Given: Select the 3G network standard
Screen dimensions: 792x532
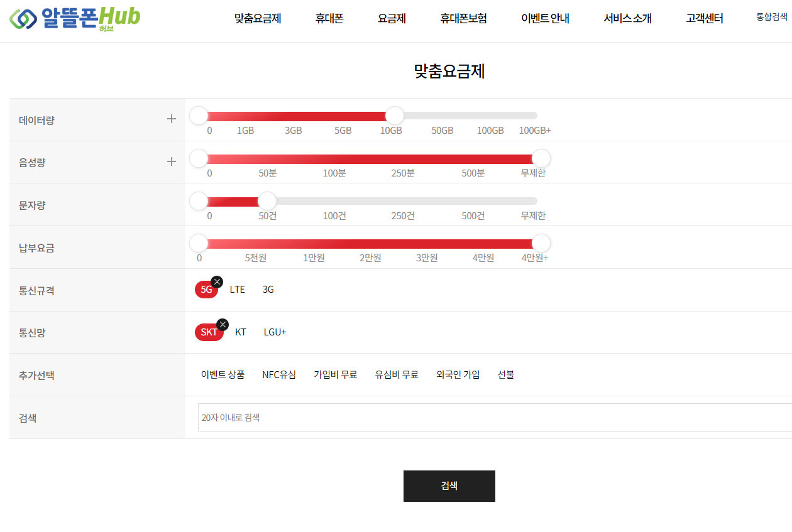Looking at the screenshot, I should tap(268, 290).
